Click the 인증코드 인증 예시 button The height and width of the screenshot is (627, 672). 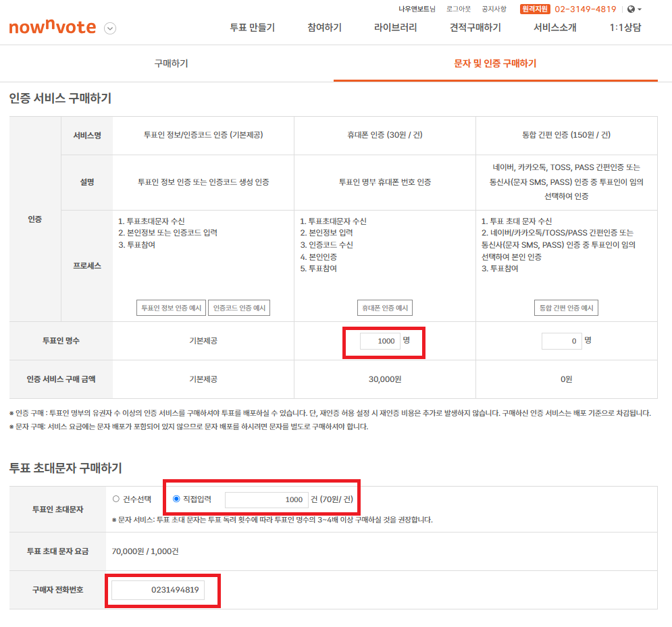(239, 308)
